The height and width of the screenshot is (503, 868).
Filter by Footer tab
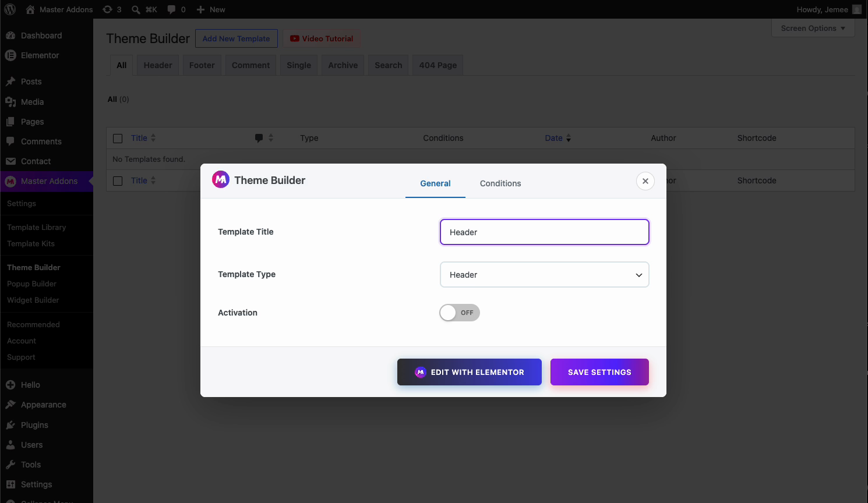click(202, 65)
